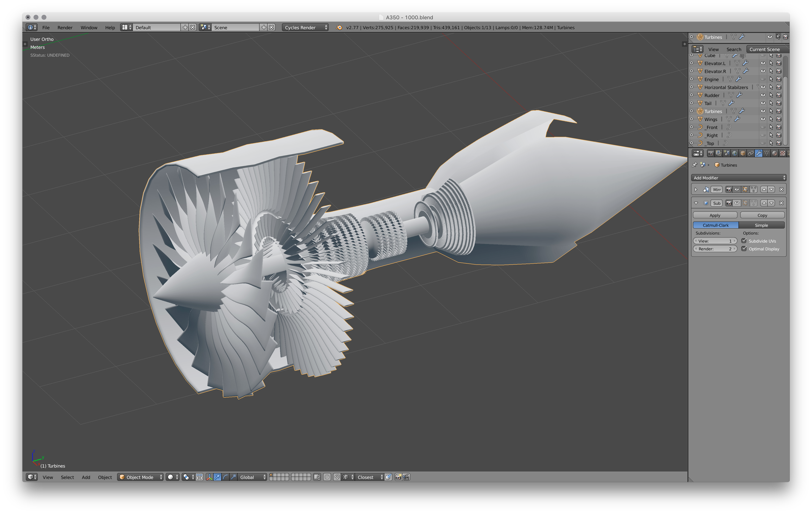Image resolution: width=812 pixels, height=514 pixels.
Task: Open the World properties tab (globe icon)
Action: click(x=734, y=153)
